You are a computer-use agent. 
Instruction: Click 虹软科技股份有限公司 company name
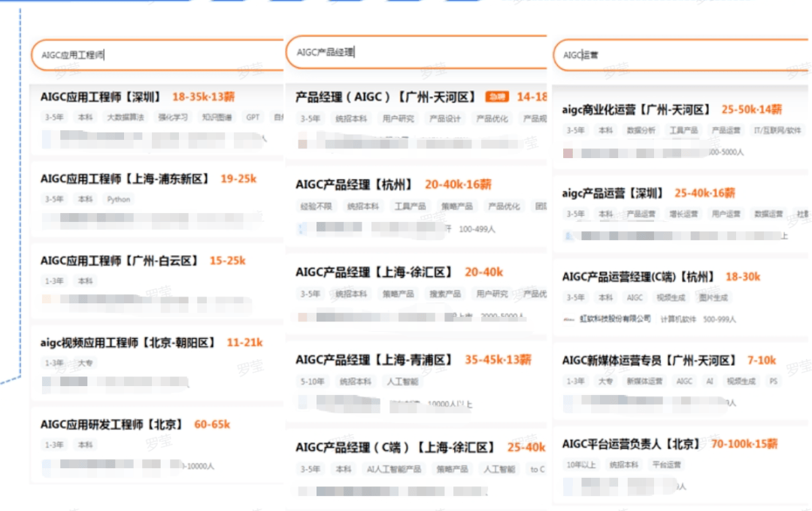615,319
